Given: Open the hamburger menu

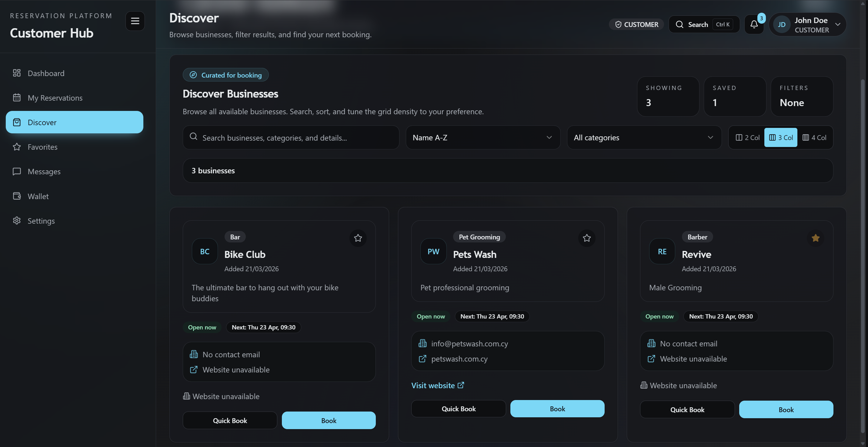Looking at the screenshot, I should click(x=135, y=21).
